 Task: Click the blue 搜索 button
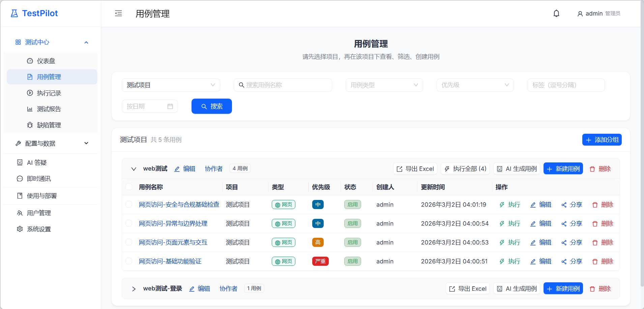pos(211,106)
